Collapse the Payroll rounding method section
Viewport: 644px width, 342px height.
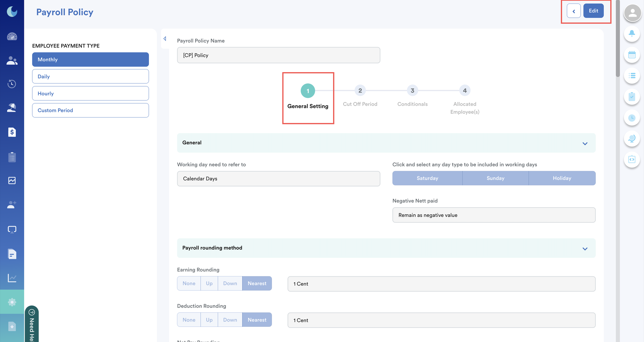coord(585,248)
